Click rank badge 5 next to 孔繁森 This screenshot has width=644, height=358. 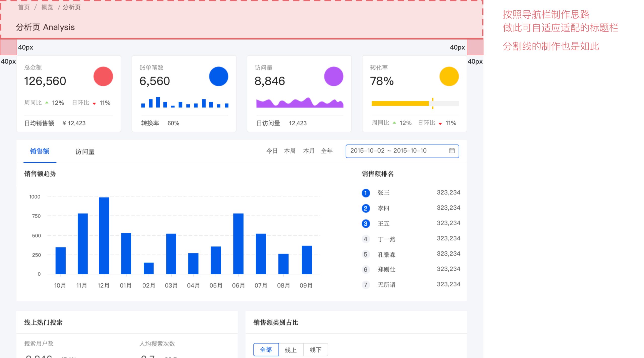click(x=366, y=254)
